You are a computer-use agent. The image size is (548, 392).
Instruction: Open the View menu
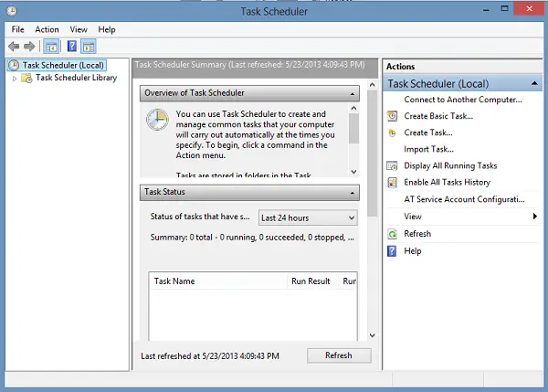click(x=79, y=30)
